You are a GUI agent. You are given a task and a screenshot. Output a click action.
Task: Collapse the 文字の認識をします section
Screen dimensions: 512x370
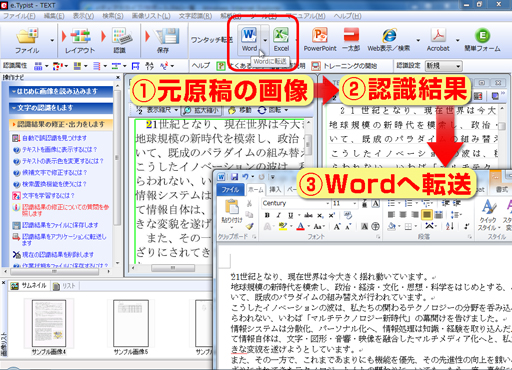click(x=61, y=108)
